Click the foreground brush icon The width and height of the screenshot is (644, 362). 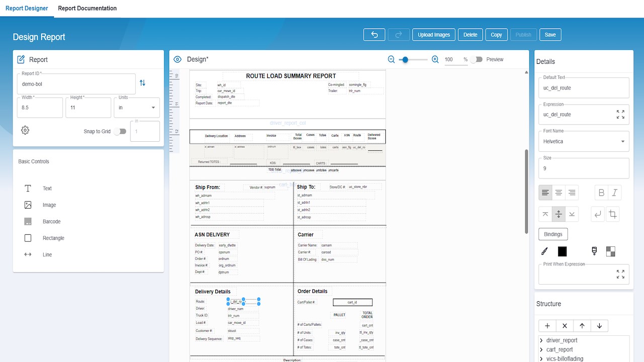(544, 251)
